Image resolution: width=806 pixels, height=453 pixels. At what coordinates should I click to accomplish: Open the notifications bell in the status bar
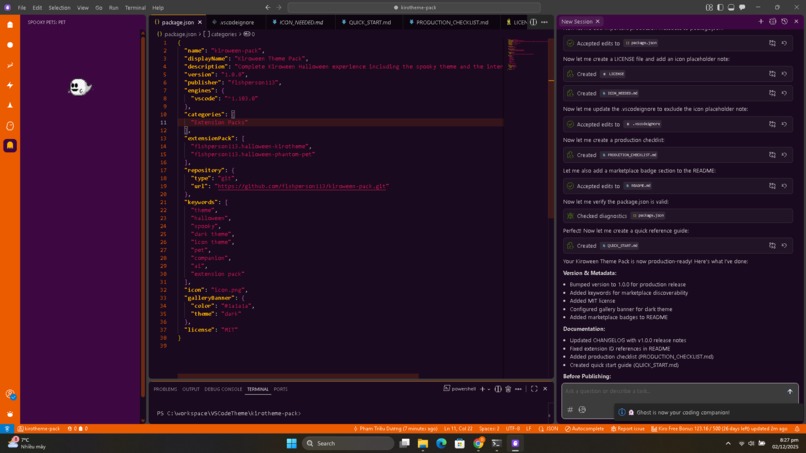[797, 428]
